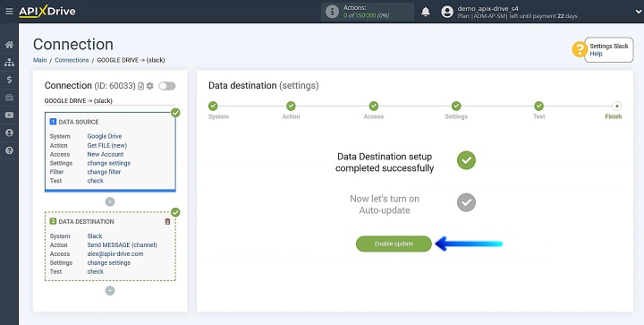
Task: Click the Slack system link
Action: (95, 236)
